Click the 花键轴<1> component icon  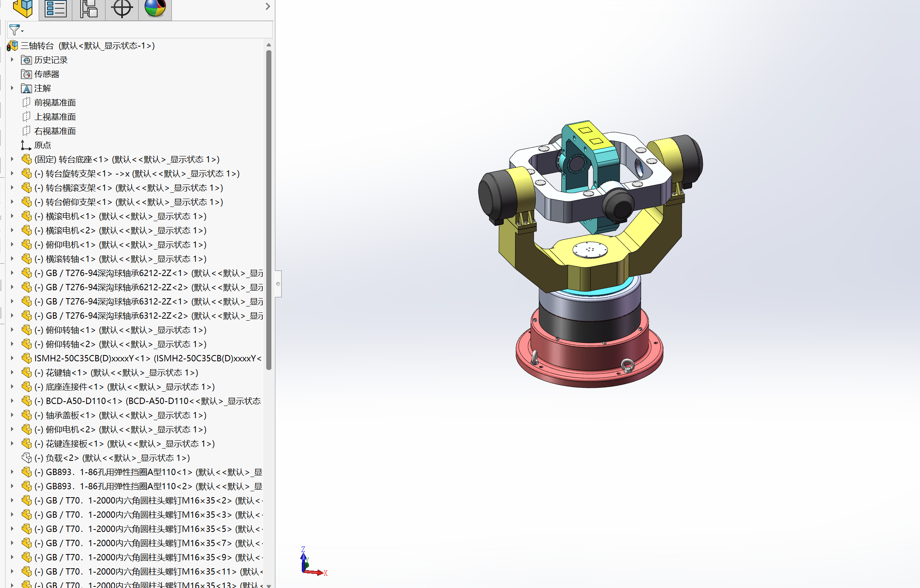coord(26,372)
